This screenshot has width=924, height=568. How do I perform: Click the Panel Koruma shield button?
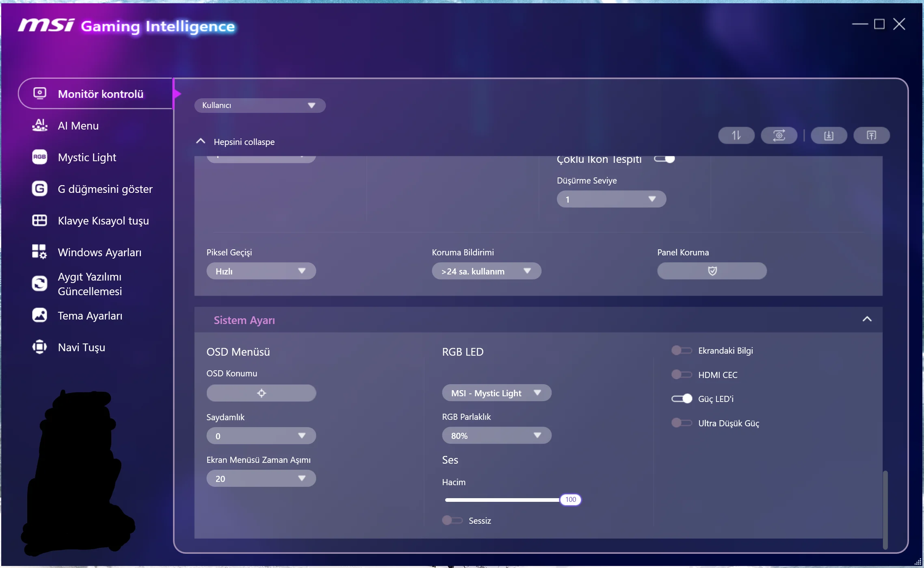coord(712,271)
